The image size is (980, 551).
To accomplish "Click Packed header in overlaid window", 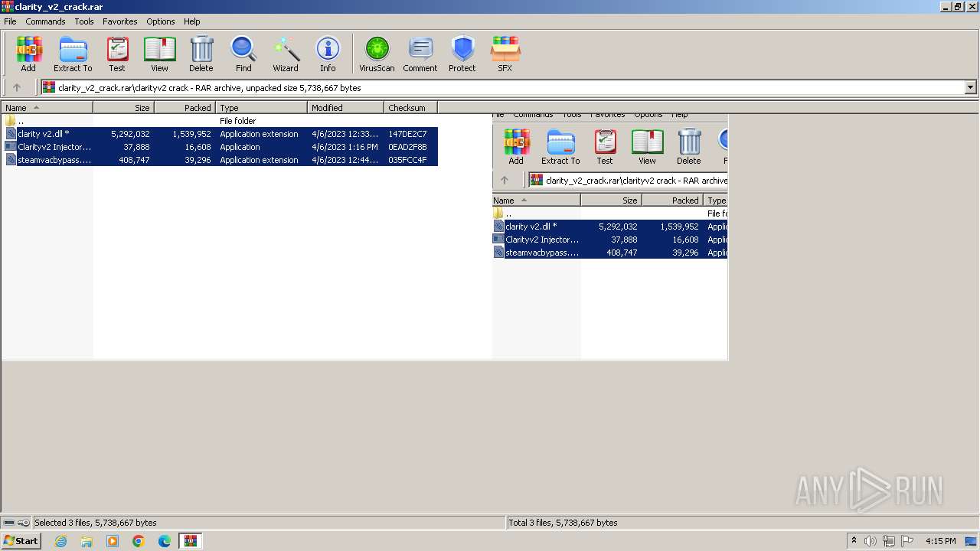I will coord(672,201).
